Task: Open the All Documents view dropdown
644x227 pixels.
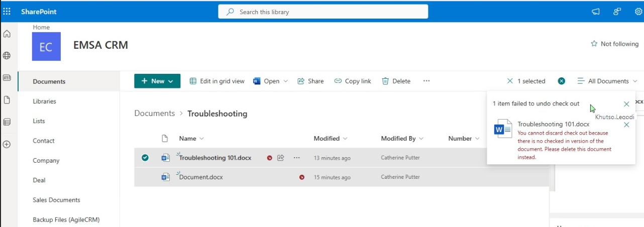Action: click(607, 81)
